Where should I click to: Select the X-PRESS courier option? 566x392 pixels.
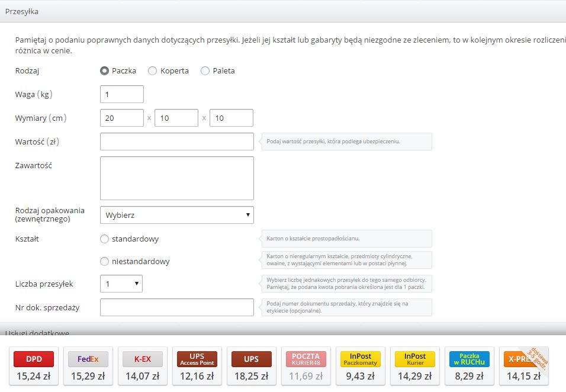[522, 359]
